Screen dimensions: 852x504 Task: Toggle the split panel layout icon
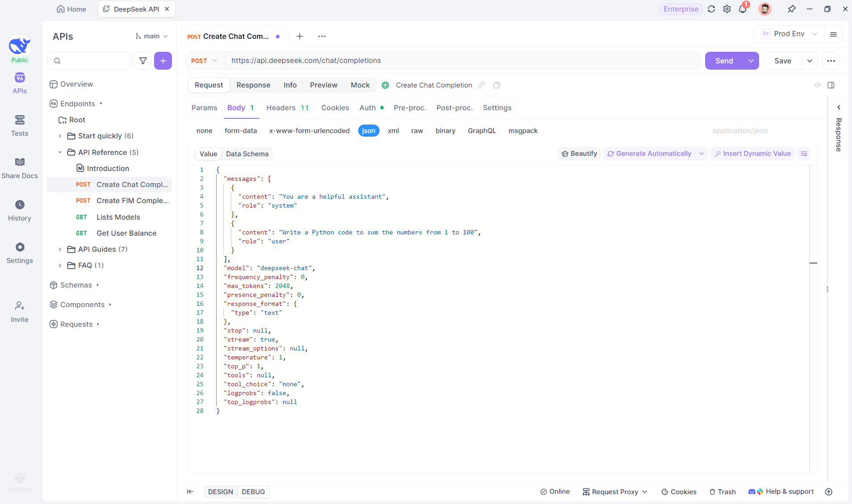pos(831,85)
